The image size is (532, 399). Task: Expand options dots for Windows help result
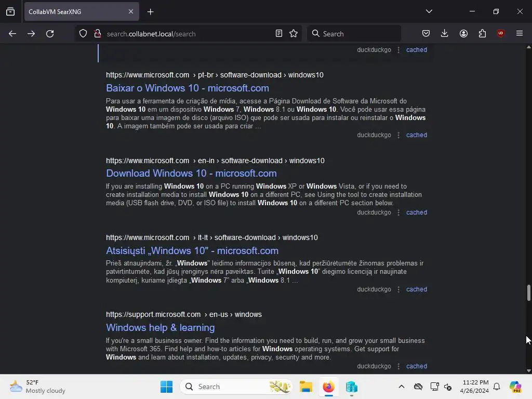(x=398, y=366)
